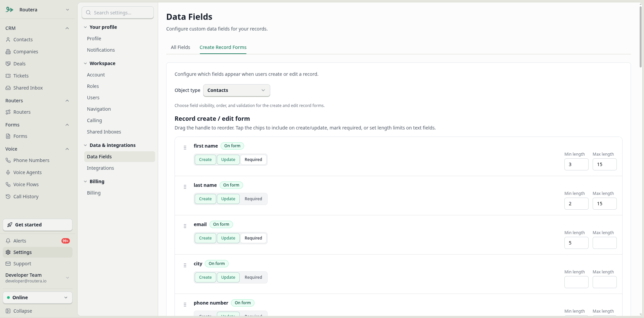Open the Routera workspace switcher dropdown
This screenshot has height=318, width=644.
(38, 10)
